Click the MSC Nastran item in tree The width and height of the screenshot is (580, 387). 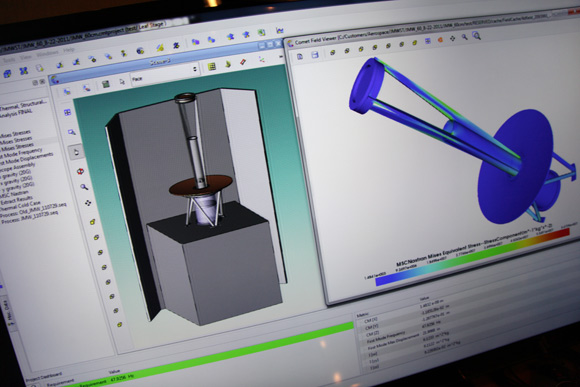point(15,194)
